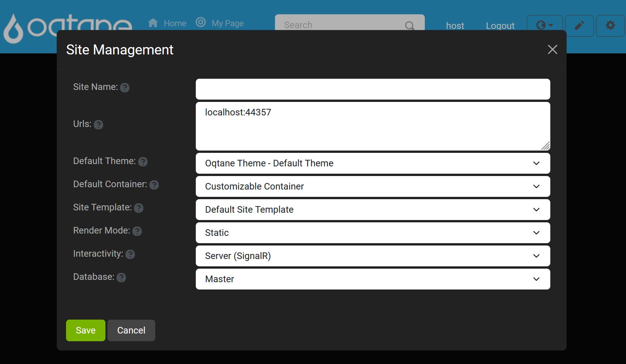The image size is (626, 364).
Task: Open the Render Mode dropdown
Action: pos(373,233)
